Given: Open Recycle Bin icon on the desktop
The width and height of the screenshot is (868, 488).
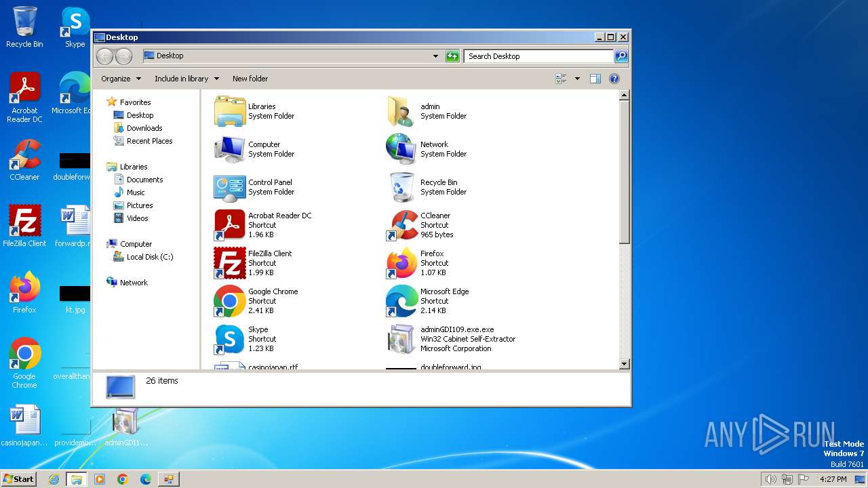Looking at the screenshot, I should tap(24, 27).
